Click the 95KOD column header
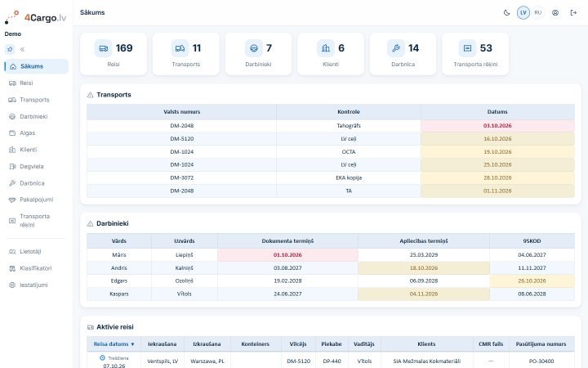This screenshot has height=368, width=588. (x=532, y=241)
